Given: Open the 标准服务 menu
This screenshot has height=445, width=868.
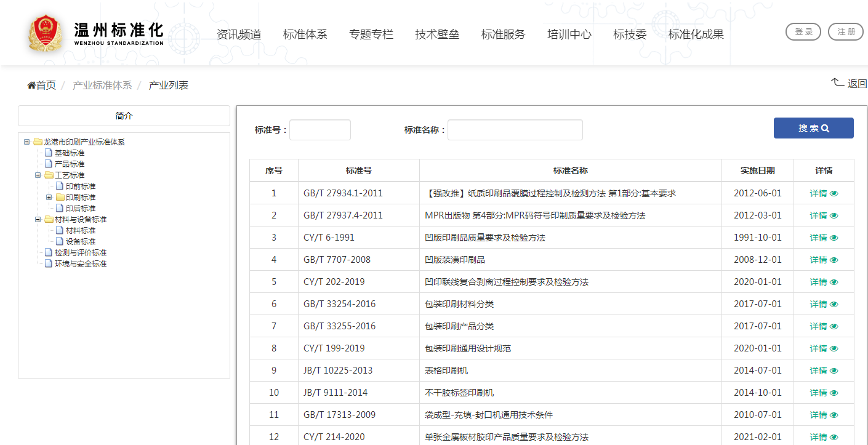Looking at the screenshot, I should click(503, 34).
